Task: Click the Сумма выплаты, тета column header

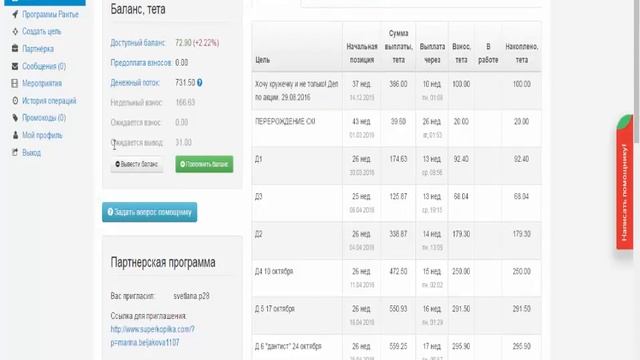Action: 398,47
